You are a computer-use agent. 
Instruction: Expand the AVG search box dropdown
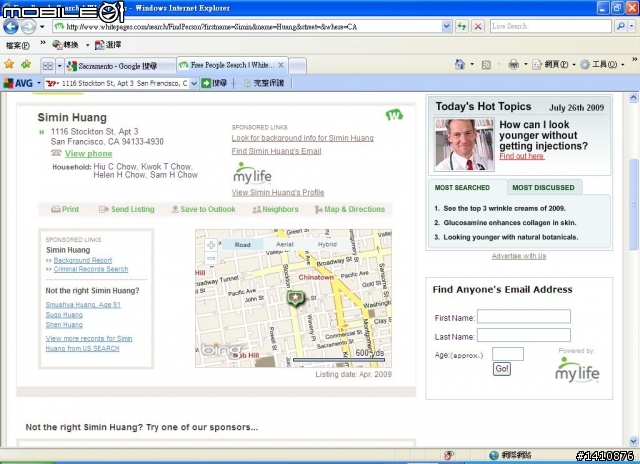[194, 83]
